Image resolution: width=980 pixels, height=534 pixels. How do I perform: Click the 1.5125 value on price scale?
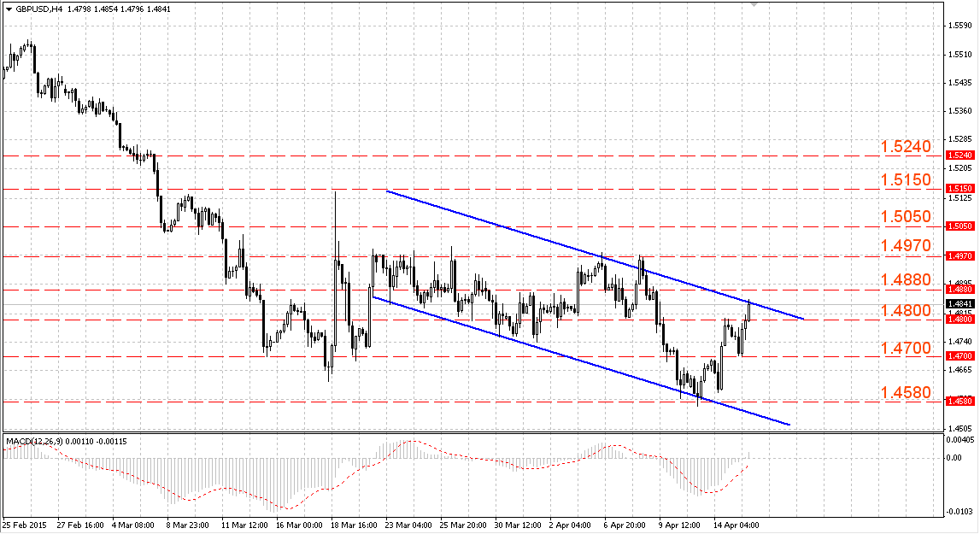tap(960, 198)
